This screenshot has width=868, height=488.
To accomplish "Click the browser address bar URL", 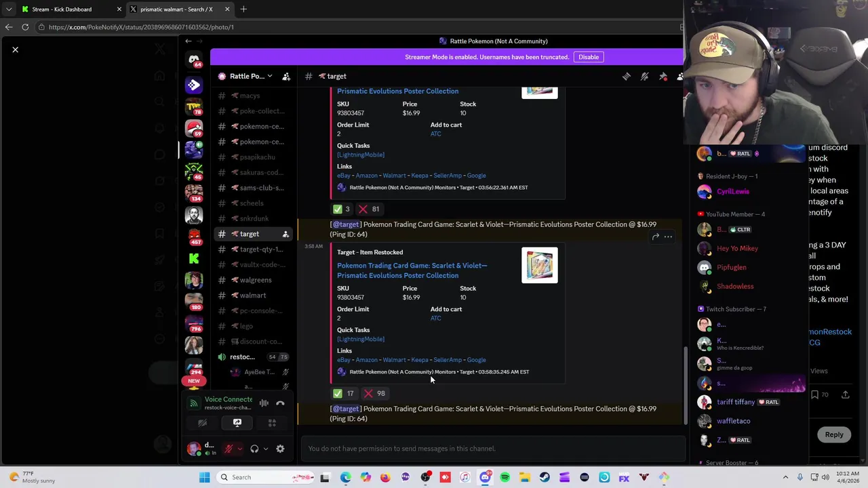I will tap(141, 27).
